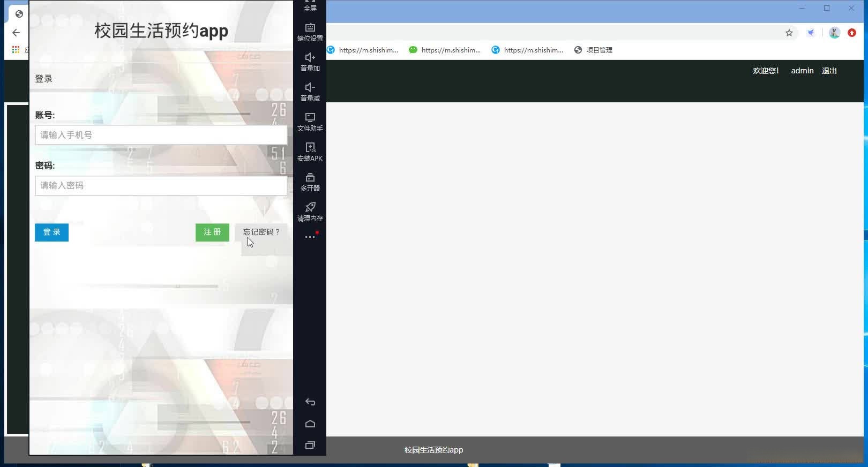Close the Chrome browser window
This screenshot has height=467, width=868.
tap(851, 8)
